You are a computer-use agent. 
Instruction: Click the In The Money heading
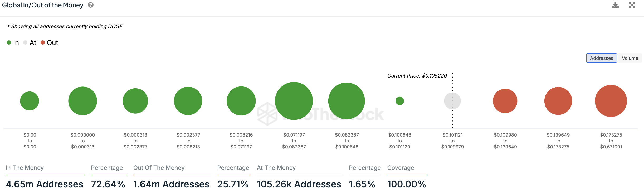(25, 168)
